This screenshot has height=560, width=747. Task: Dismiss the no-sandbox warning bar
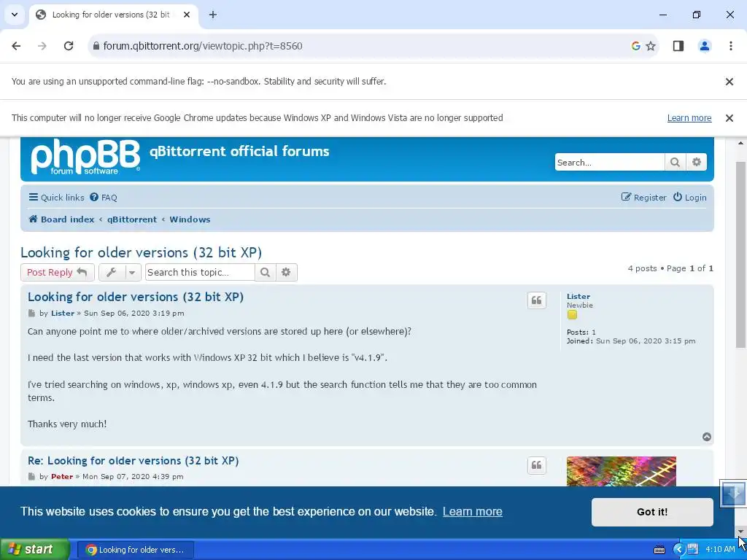729,82
